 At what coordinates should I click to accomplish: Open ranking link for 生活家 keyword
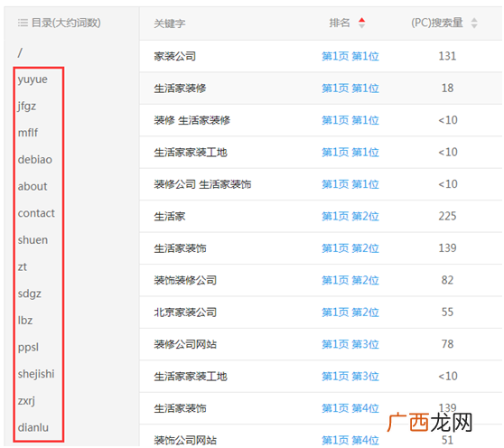pos(350,216)
